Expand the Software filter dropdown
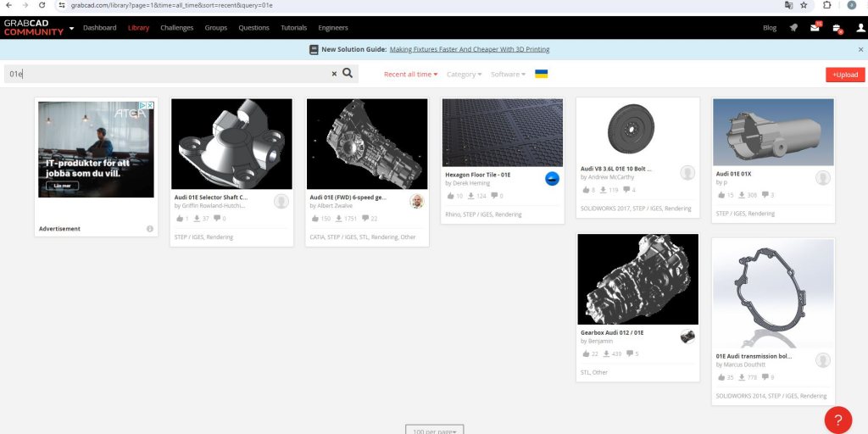Screen dimensions: 868x434 click(509, 75)
